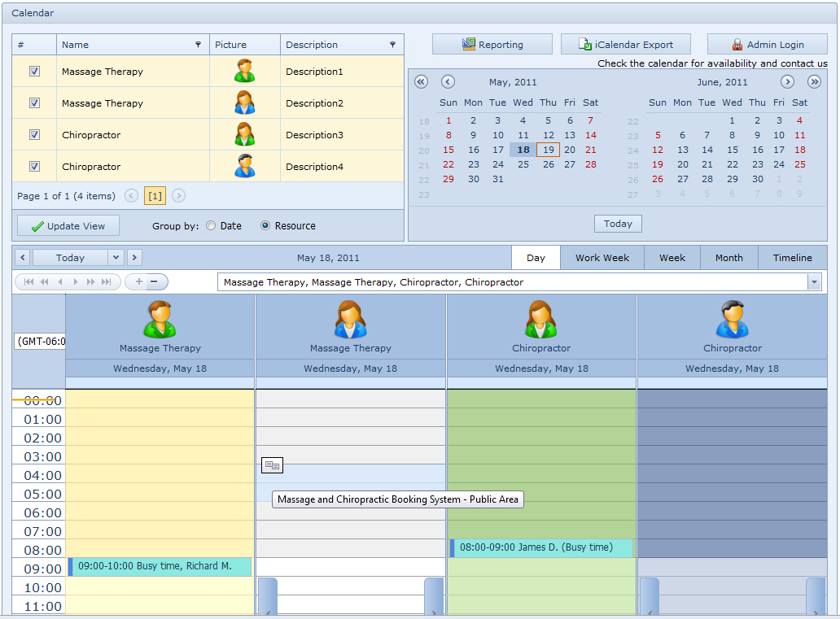Open Description column filter icon
The width and height of the screenshot is (840, 619).
(392, 45)
